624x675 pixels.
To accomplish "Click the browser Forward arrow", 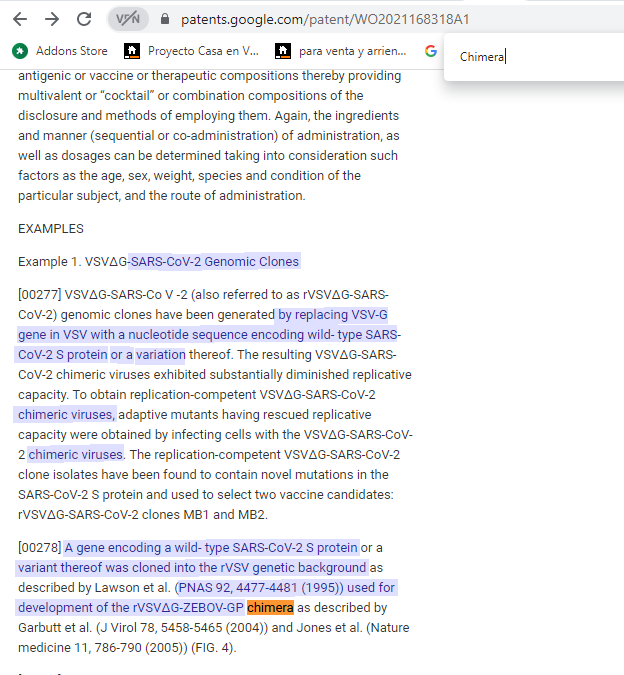I will [52, 19].
